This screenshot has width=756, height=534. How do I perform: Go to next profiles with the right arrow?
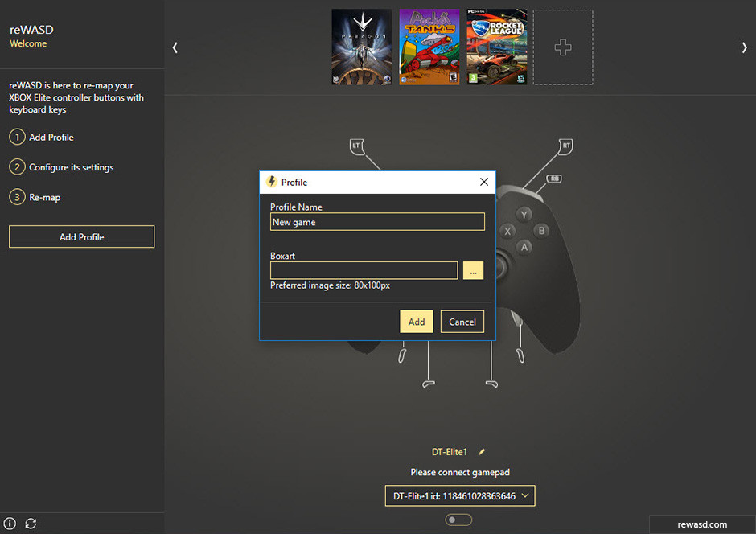point(745,47)
